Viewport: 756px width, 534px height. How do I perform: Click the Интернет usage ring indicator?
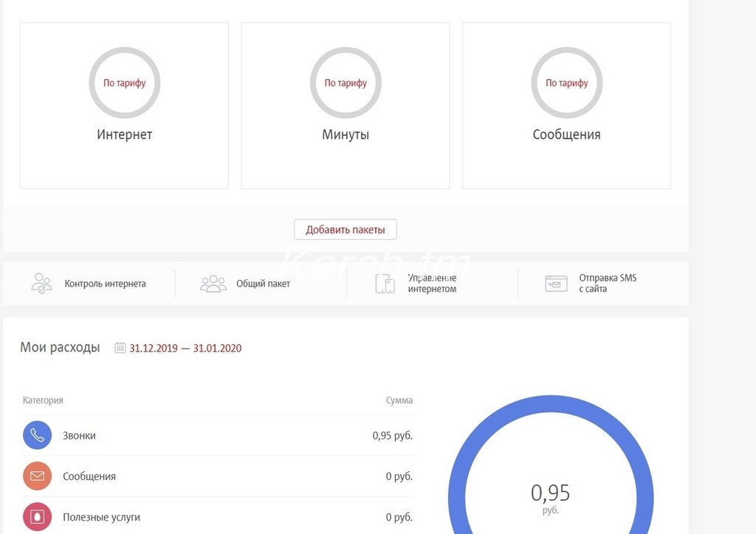pyautogui.click(x=124, y=83)
